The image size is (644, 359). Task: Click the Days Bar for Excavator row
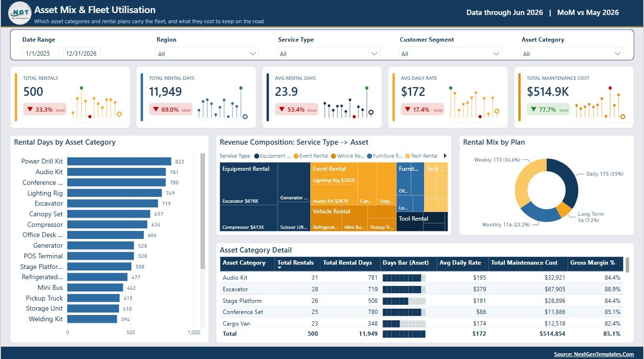(404, 289)
